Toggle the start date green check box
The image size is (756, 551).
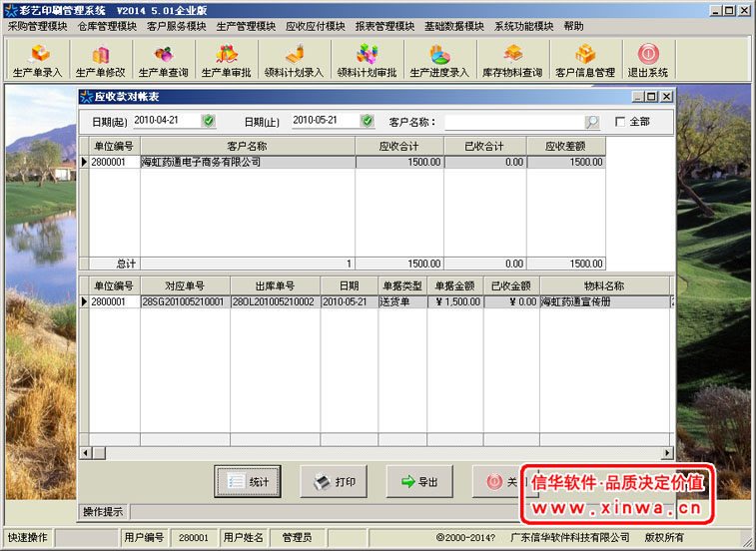pyautogui.click(x=209, y=121)
